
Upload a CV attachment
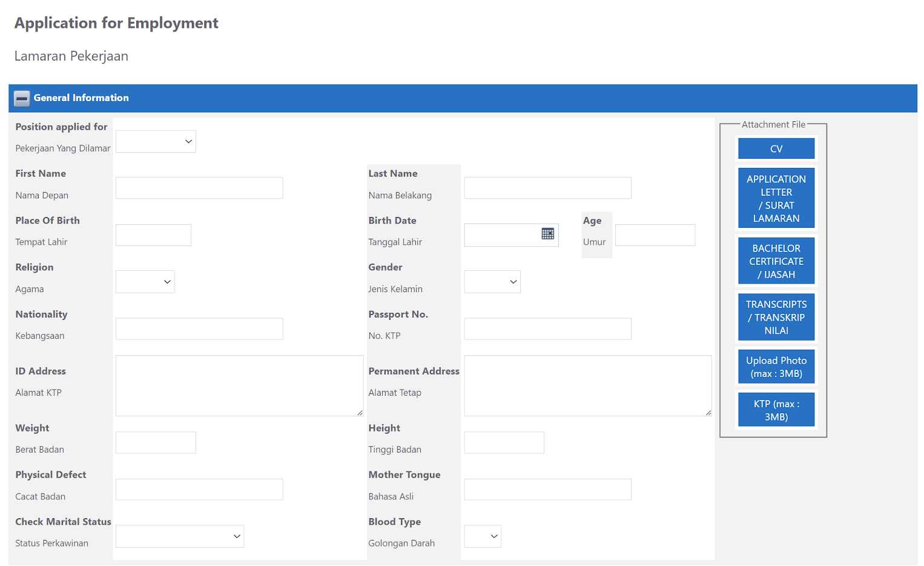click(776, 148)
